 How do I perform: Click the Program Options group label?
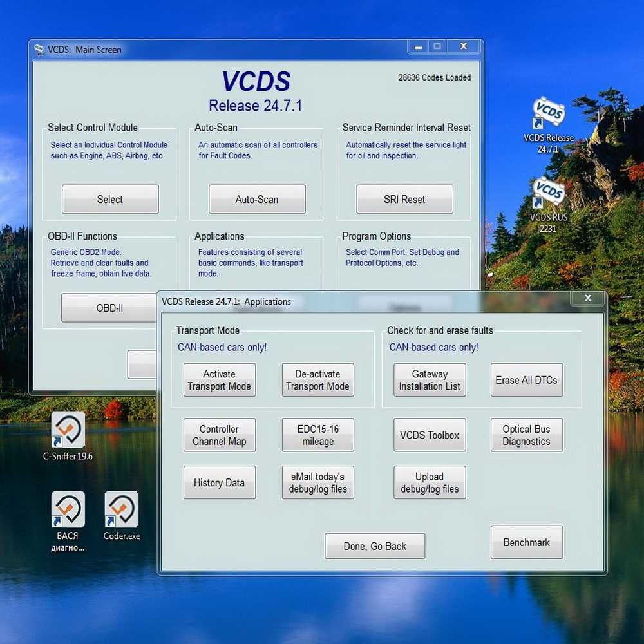pyautogui.click(x=376, y=236)
